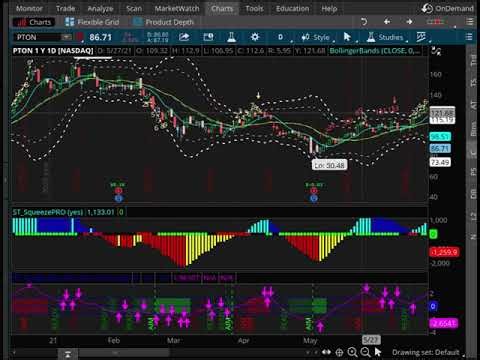Click the horizontal scroll arrows icon

[326, 352]
